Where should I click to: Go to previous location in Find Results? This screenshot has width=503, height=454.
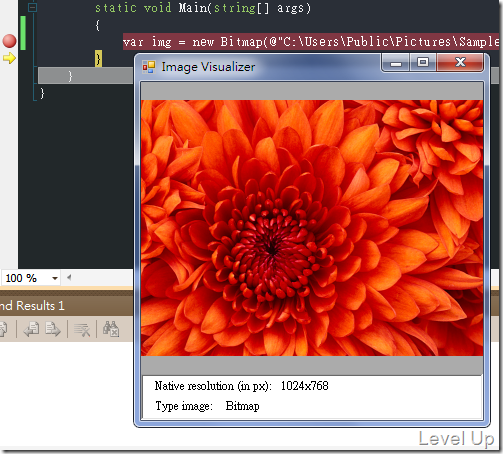[32, 329]
